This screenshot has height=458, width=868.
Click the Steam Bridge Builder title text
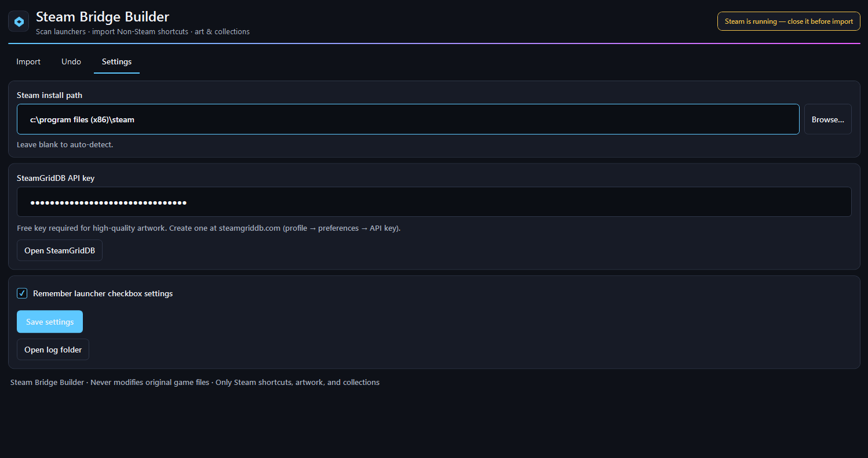(x=103, y=17)
